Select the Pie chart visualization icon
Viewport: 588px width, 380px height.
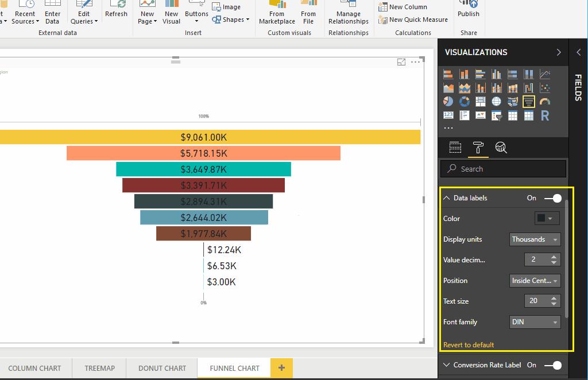[x=447, y=101]
